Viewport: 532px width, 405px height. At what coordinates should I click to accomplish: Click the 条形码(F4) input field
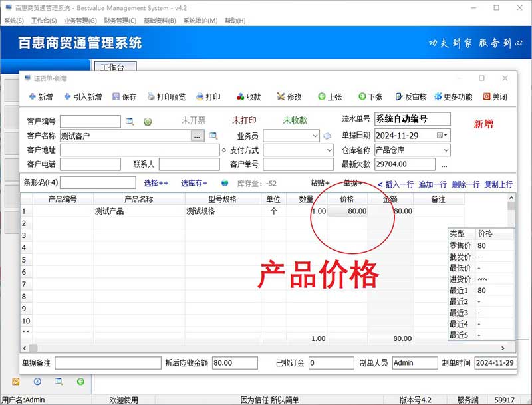point(98,182)
